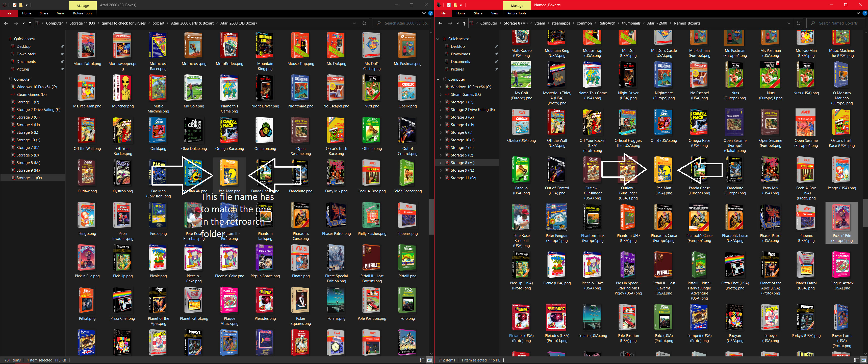Click RetroArch breadcrumb in right address bar
This screenshot has height=364, width=868.
pos(606,23)
